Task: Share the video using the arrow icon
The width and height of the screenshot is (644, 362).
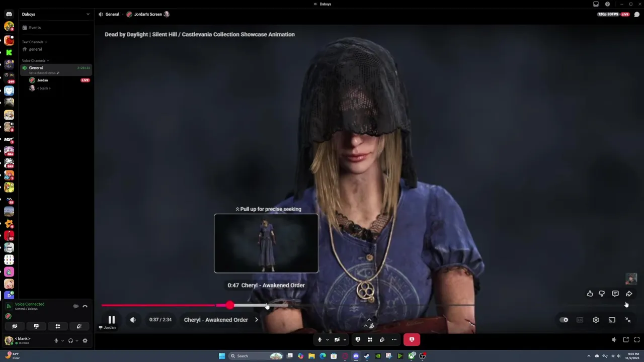Action: coord(629,294)
